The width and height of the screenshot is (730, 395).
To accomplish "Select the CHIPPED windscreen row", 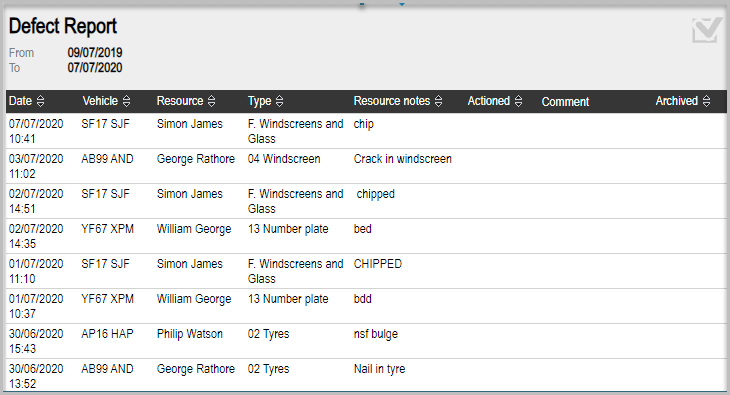I will click(366, 271).
